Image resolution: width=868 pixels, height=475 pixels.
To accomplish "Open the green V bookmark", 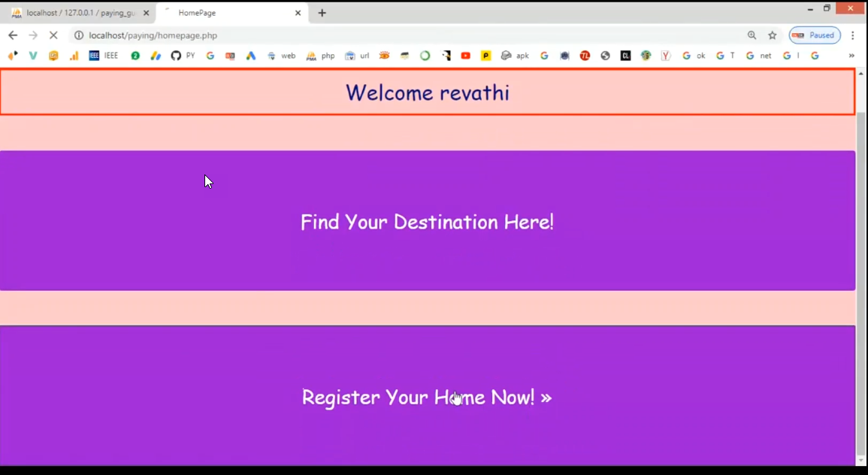I will click(x=33, y=56).
